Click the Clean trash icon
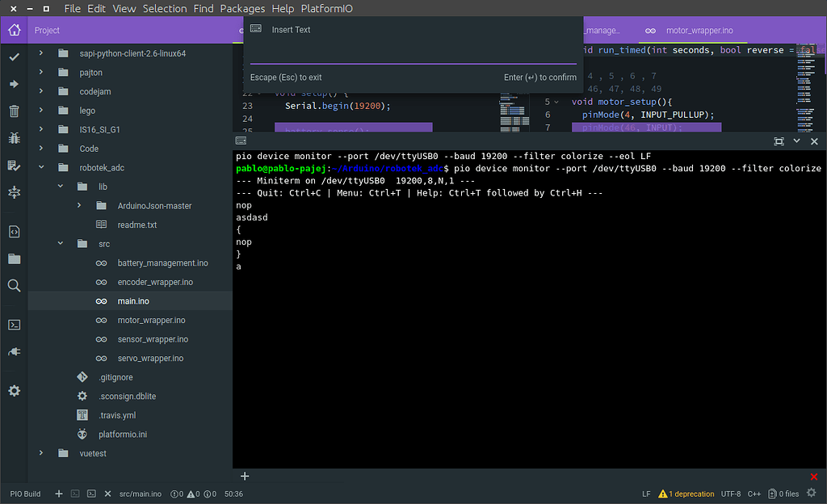 pos(14,111)
